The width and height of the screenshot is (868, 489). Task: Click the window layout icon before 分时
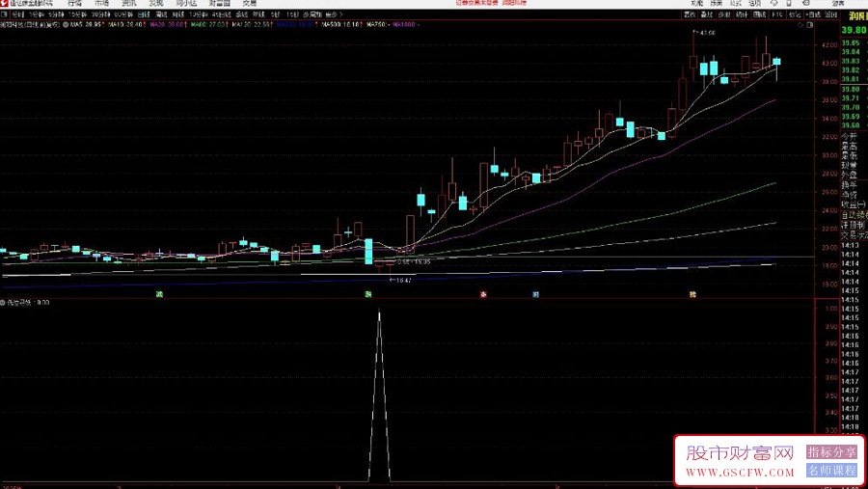point(5,14)
